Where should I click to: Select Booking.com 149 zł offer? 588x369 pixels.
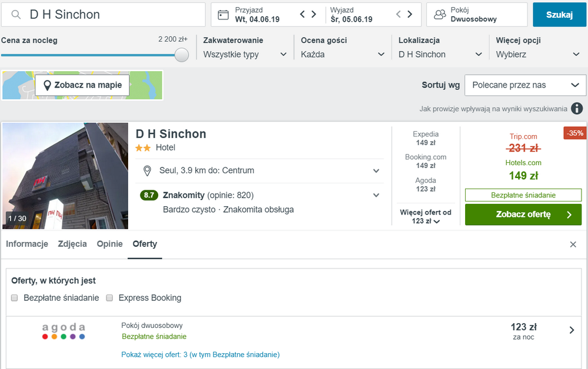pos(426,161)
